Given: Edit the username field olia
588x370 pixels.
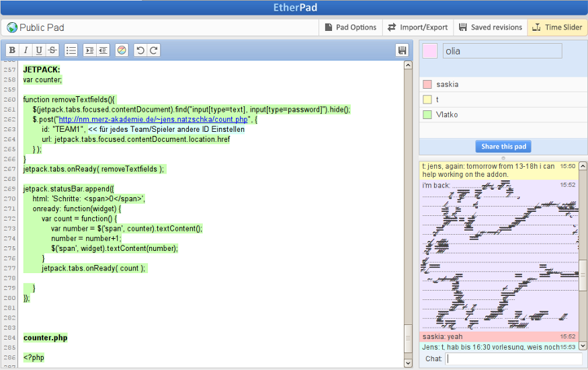Looking at the screenshot, I should click(502, 50).
